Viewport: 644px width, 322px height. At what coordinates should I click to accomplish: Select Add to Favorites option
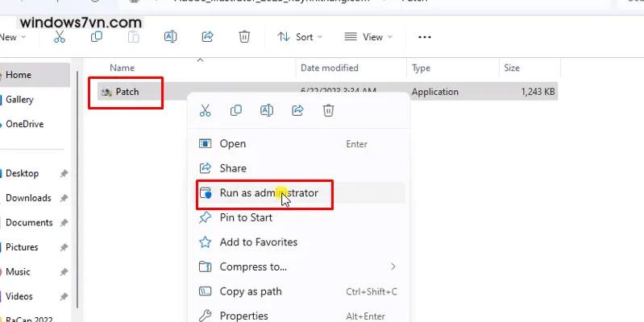click(258, 242)
